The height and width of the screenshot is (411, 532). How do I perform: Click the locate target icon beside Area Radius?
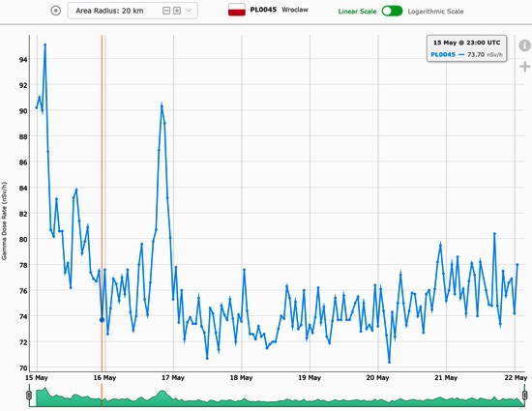(56, 11)
